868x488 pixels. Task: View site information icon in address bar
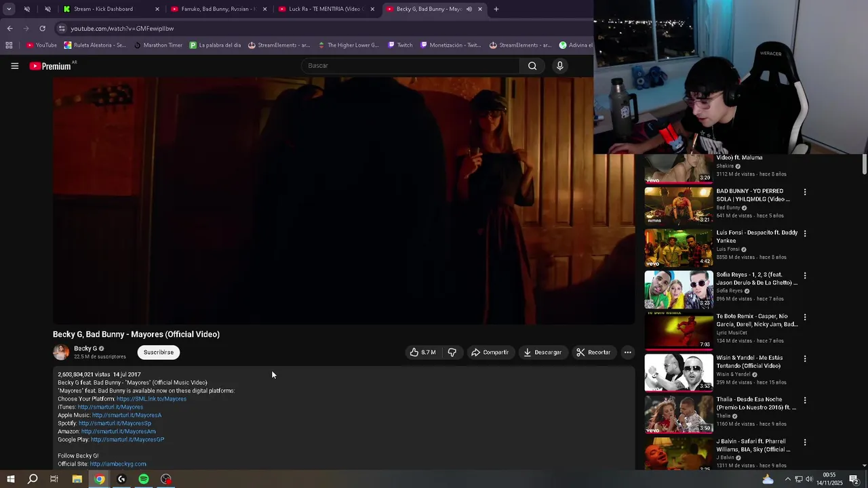pos(62,28)
